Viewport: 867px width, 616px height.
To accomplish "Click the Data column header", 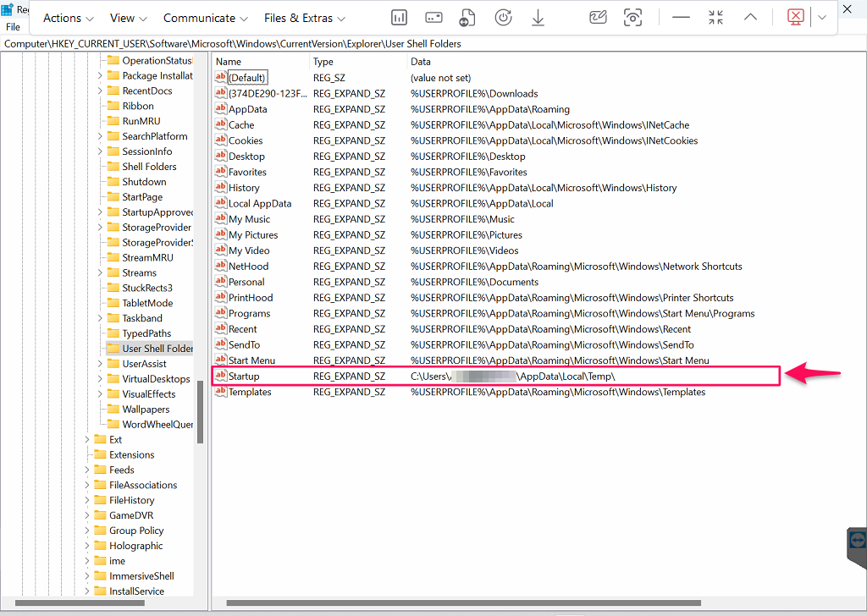I will click(x=421, y=62).
